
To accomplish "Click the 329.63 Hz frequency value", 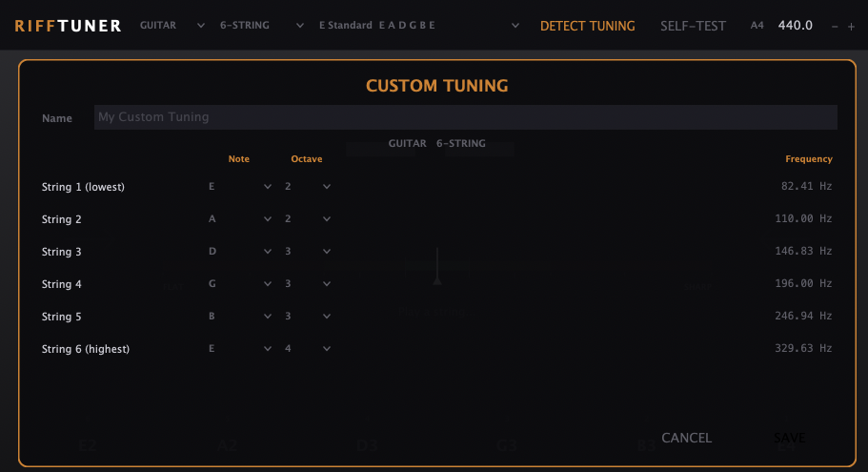I will coord(803,348).
